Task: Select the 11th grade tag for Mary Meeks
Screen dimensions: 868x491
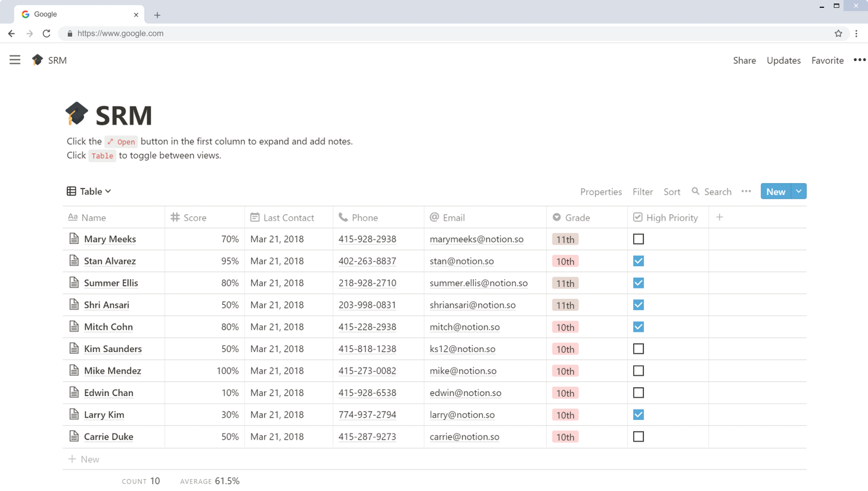Action: point(565,239)
